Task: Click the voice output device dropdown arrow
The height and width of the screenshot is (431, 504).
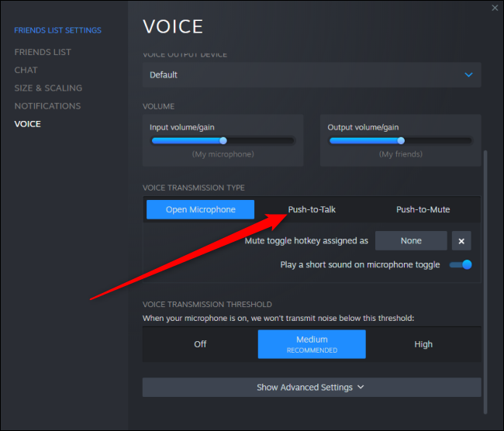Action: (468, 75)
